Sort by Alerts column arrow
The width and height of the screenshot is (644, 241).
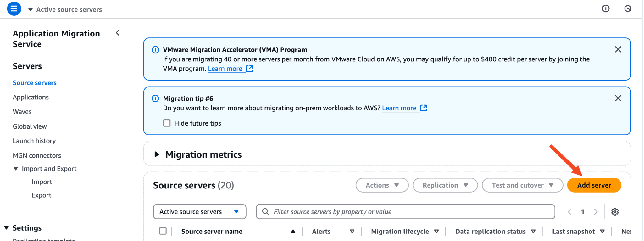click(352, 231)
